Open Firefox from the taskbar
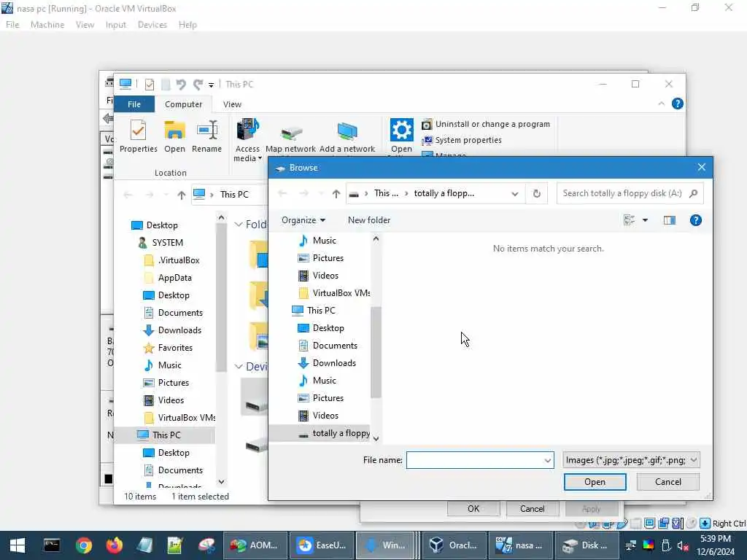The image size is (747, 560). pos(114,545)
